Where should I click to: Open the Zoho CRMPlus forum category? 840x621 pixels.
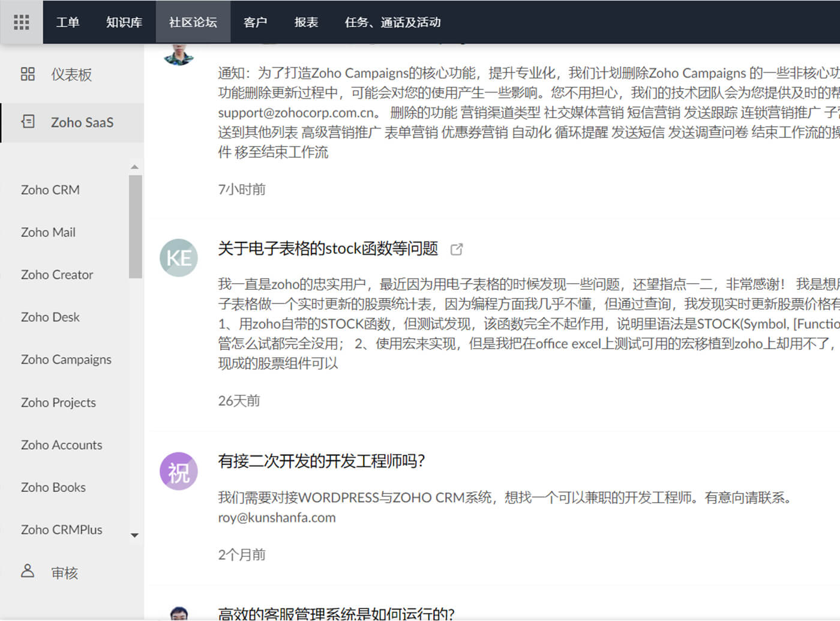[x=61, y=530]
